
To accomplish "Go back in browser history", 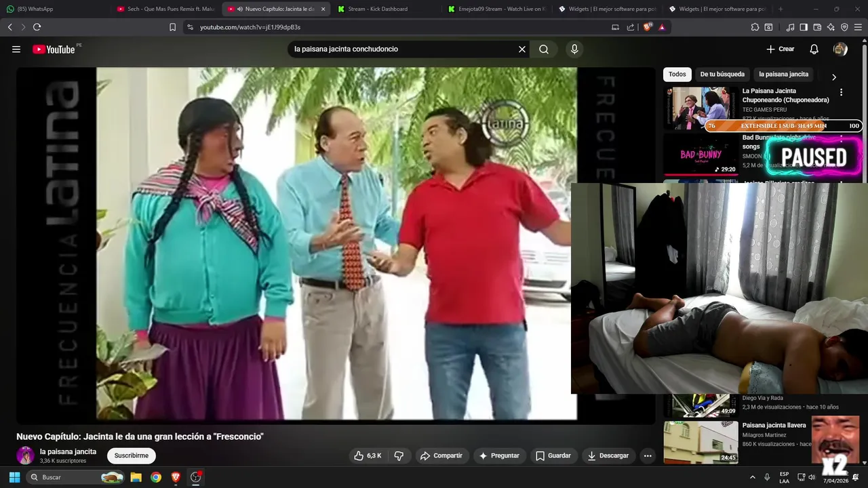I will (x=9, y=27).
